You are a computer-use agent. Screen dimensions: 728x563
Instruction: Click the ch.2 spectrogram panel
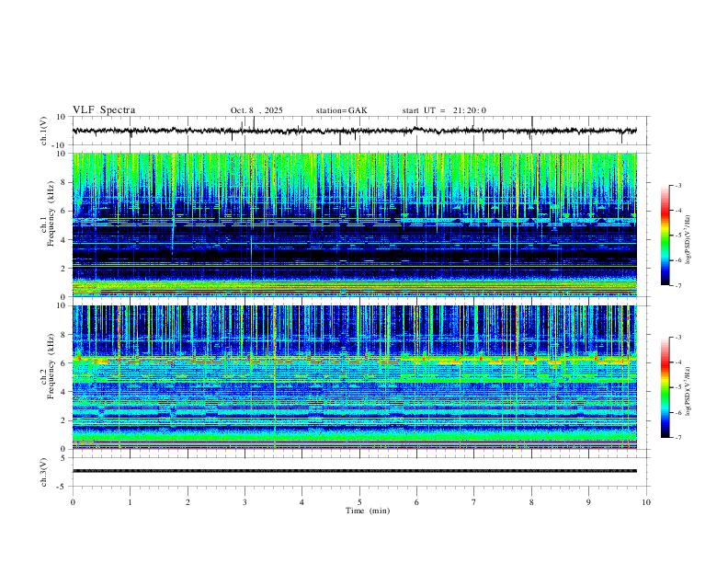point(354,377)
